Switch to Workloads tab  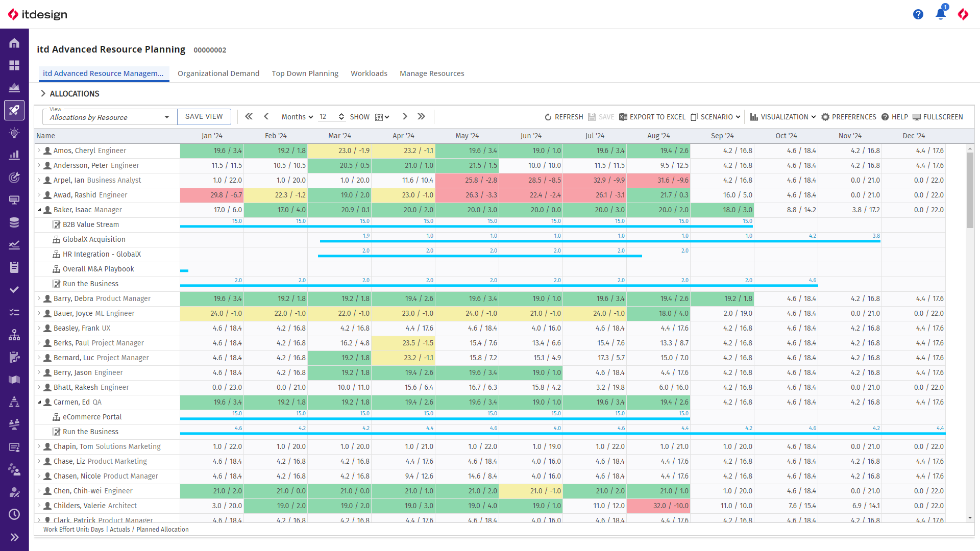click(x=369, y=73)
